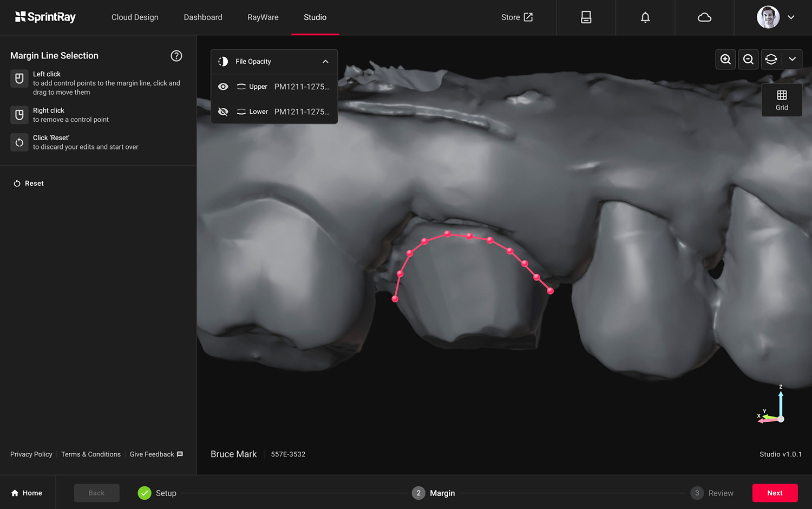812x509 pixels.
Task: Click the XYZ axis orientation gizmo
Action: click(x=772, y=405)
